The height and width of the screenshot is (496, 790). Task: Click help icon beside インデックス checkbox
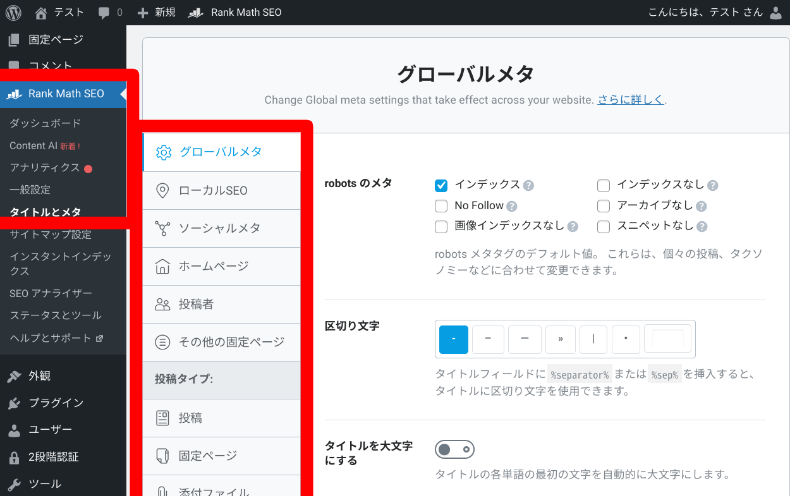tap(528, 186)
